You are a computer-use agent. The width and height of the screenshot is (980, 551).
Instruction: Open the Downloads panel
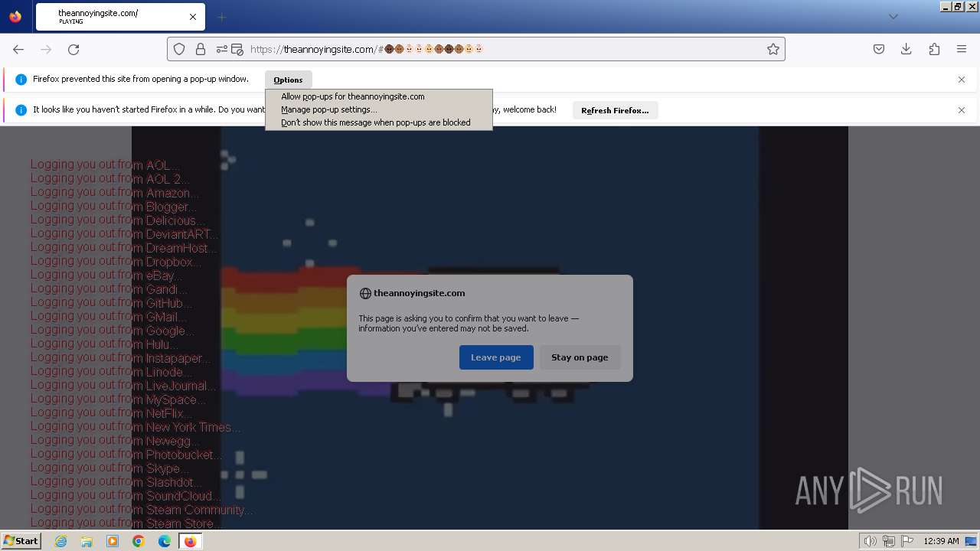906,49
